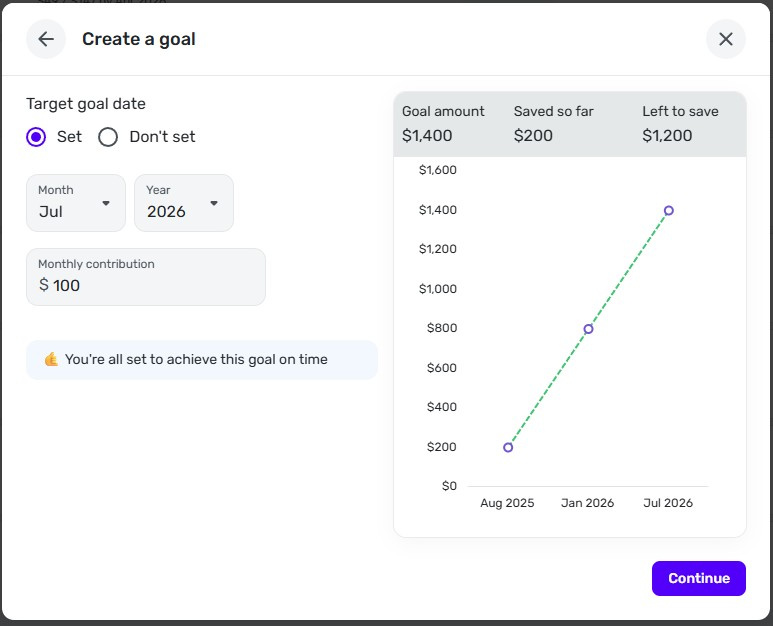
Task: Click the back arrow icon
Action: pos(46,39)
